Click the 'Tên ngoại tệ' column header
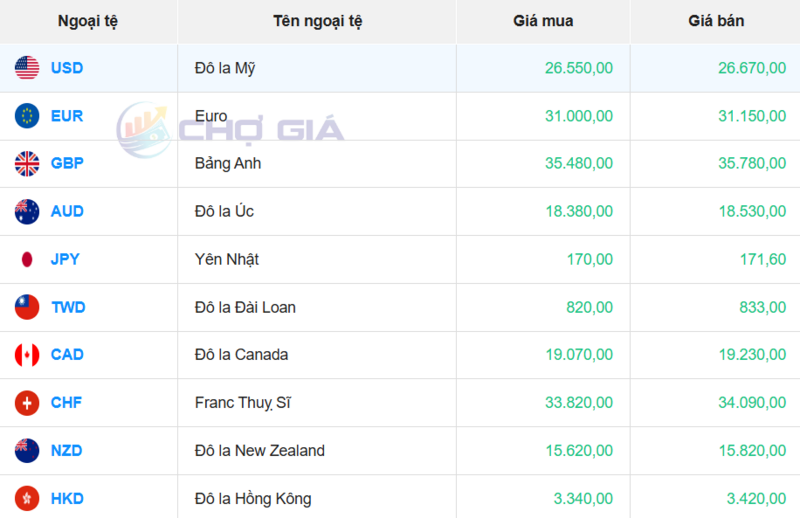Image resolution: width=800 pixels, height=518 pixels. click(317, 21)
